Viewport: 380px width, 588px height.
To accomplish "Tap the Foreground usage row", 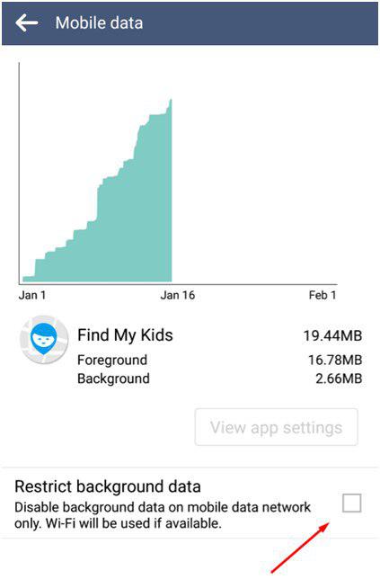I will [219, 360].
